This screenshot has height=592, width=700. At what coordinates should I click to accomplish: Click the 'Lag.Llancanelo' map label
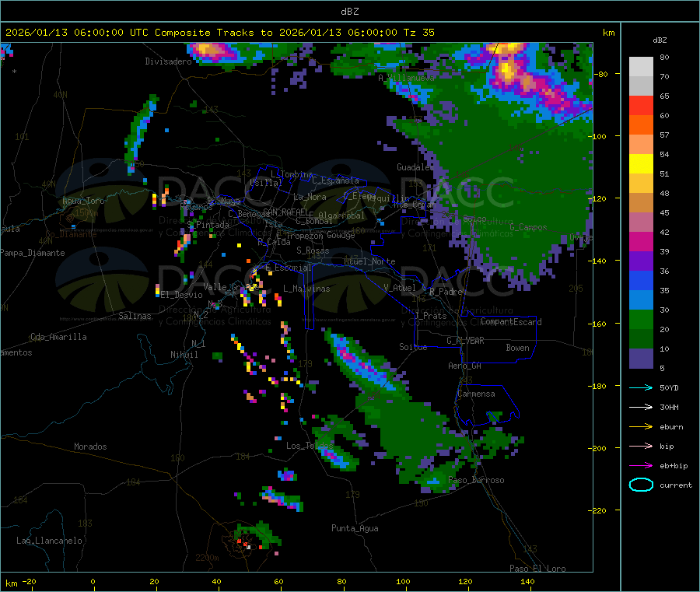[49, 541]
